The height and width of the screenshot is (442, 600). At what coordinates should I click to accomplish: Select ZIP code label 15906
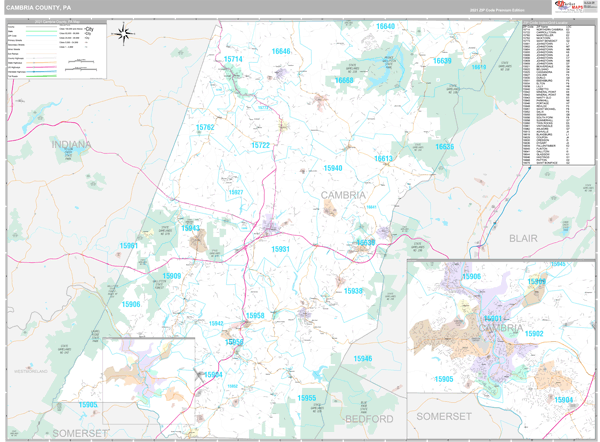131,304
